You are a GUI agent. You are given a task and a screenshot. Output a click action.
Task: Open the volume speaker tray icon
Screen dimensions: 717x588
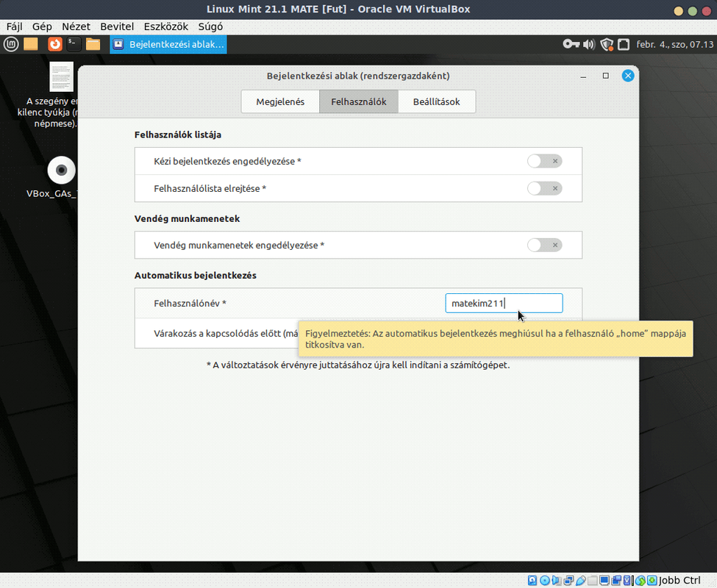(589, 44)
